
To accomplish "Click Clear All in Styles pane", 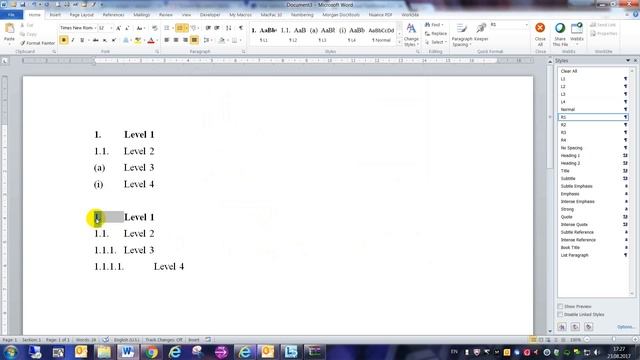I will [594, 71].
